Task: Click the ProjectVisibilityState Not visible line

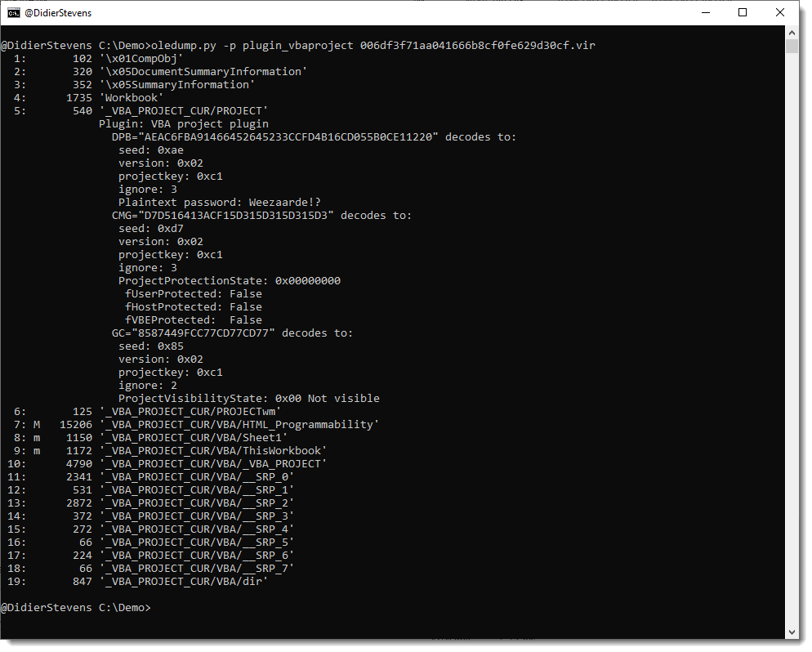Action: pos(248,399)
